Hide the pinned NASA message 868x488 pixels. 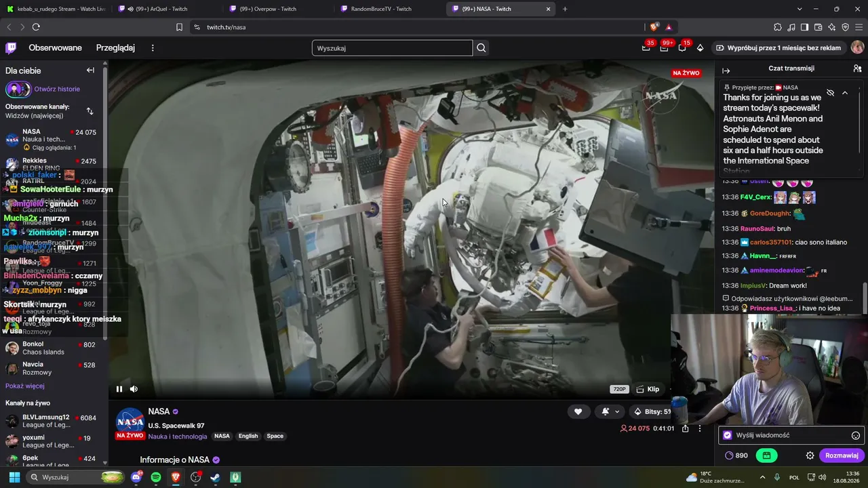(x=830, y=92)
